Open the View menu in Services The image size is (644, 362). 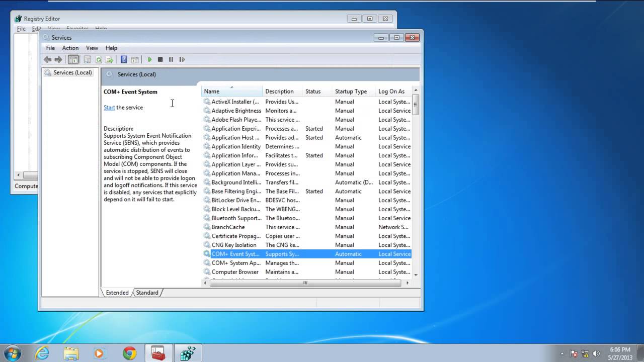click(x=92, y=48)
